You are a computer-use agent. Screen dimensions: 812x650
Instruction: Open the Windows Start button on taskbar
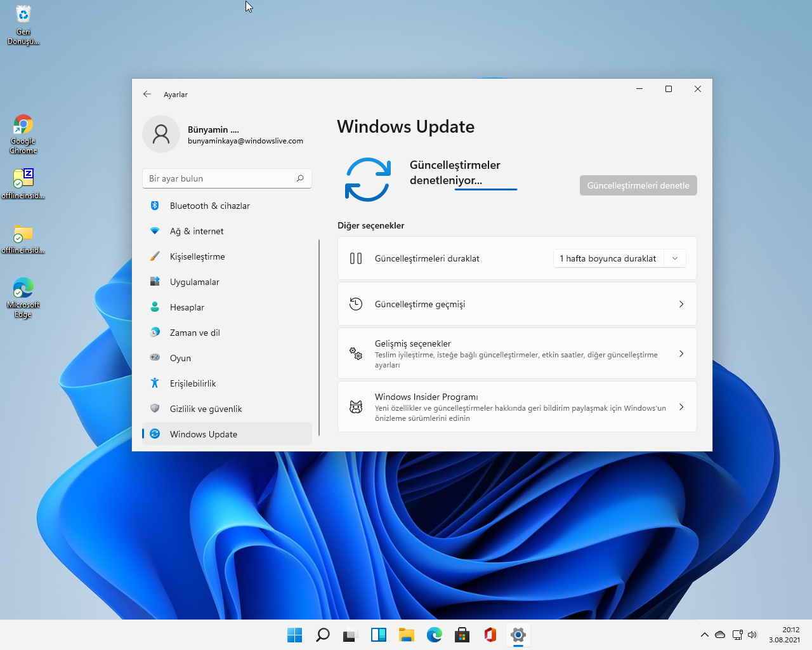coord(295,635)
